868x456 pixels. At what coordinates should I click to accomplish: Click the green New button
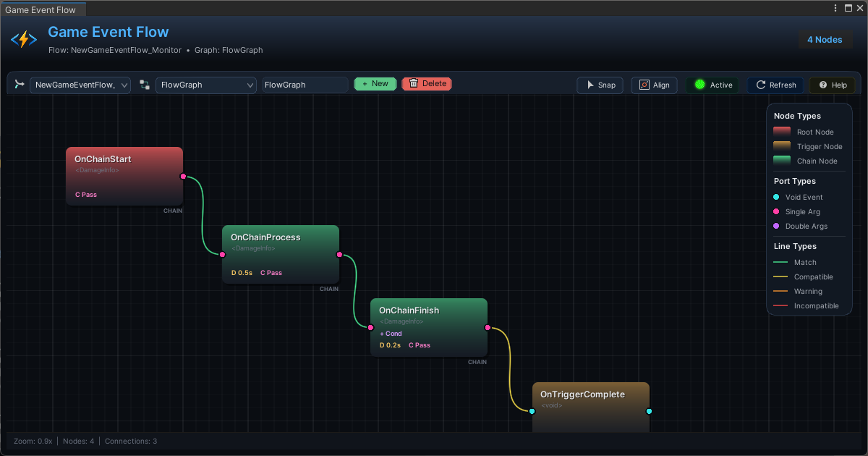coord(375,84)
